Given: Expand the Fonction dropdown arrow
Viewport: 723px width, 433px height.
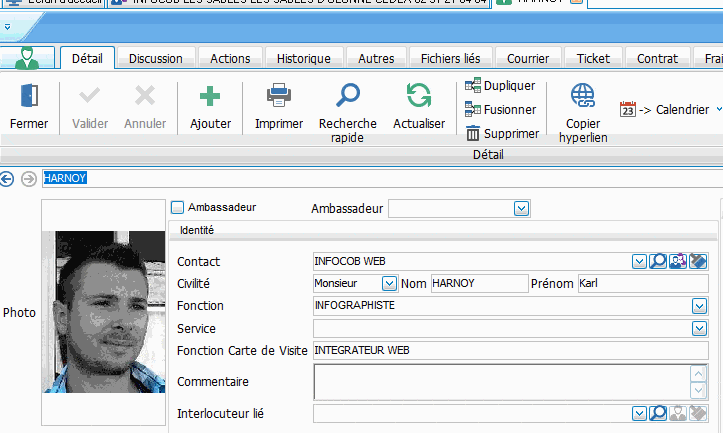Looking at the screenshot, I should coord(699,306).
